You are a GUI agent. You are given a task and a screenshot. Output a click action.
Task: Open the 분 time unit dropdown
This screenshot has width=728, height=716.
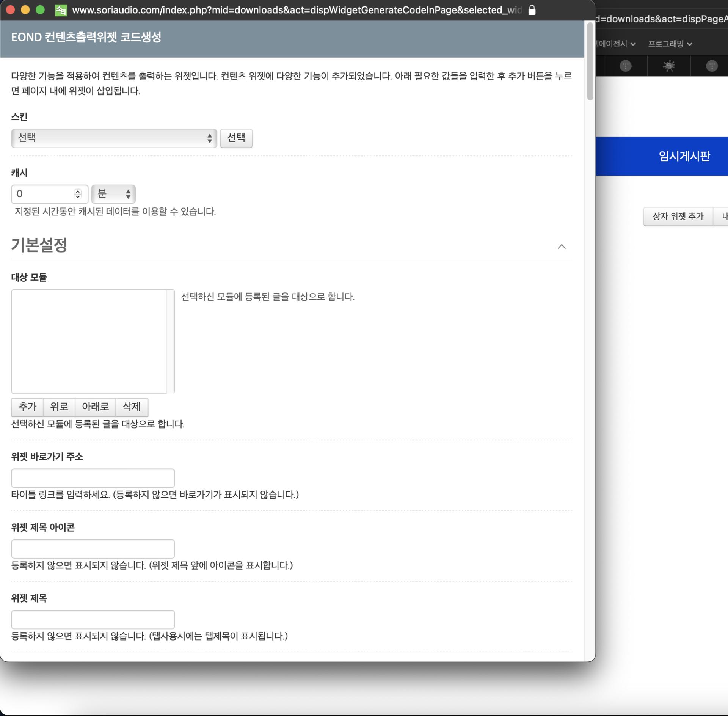pos(113,194)
